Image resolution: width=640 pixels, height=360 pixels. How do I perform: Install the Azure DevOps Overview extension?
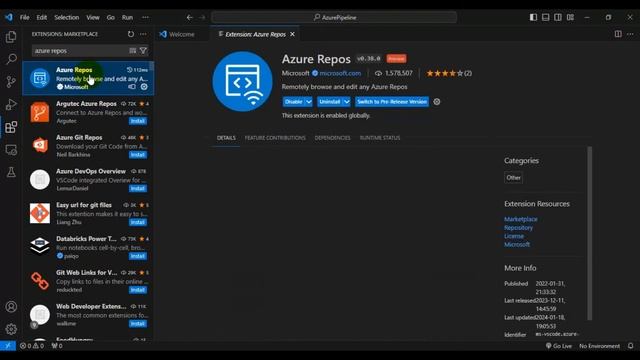tap(138, 189)
